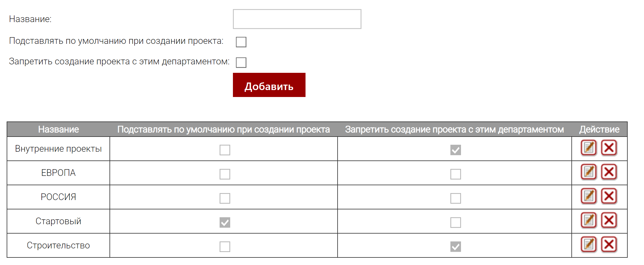This screenshot has width=644, height=265.
Task: Check 'Запретить создание проекта' form checkbox
Action: [241, 63]
